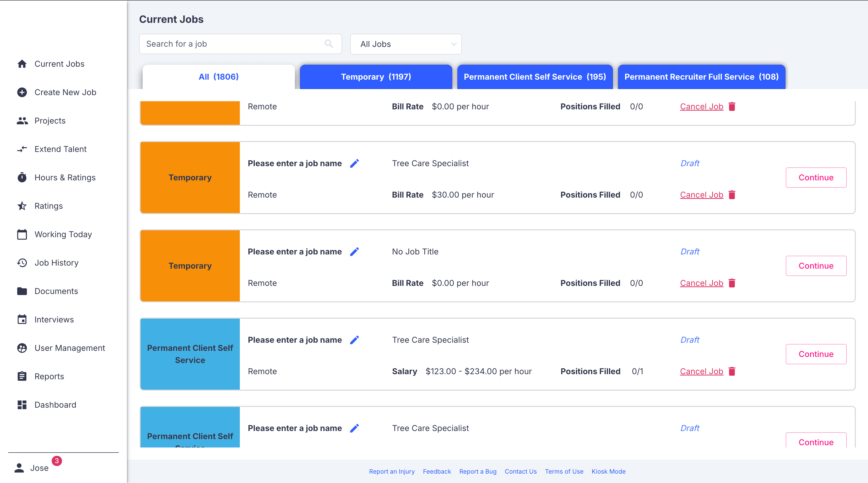Viewport: 868px width, 483px height.
Task: Click the Hours & Ratings stopwatch icon
Action: coord(22,178)
